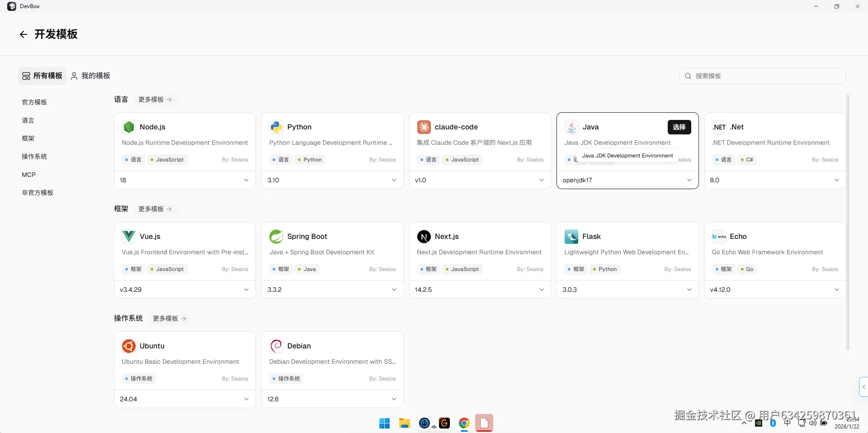Click the 框架 tag on the Vue.js card
The width and height of the screenshot is (868, 433).
pyautogui.click(x=133, y=269)
